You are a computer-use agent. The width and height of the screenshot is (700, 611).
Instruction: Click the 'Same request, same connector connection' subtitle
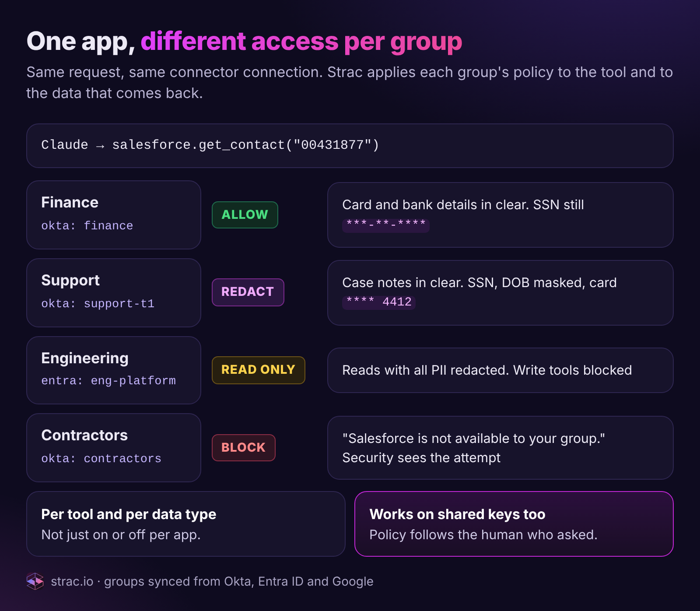[350, 82]
